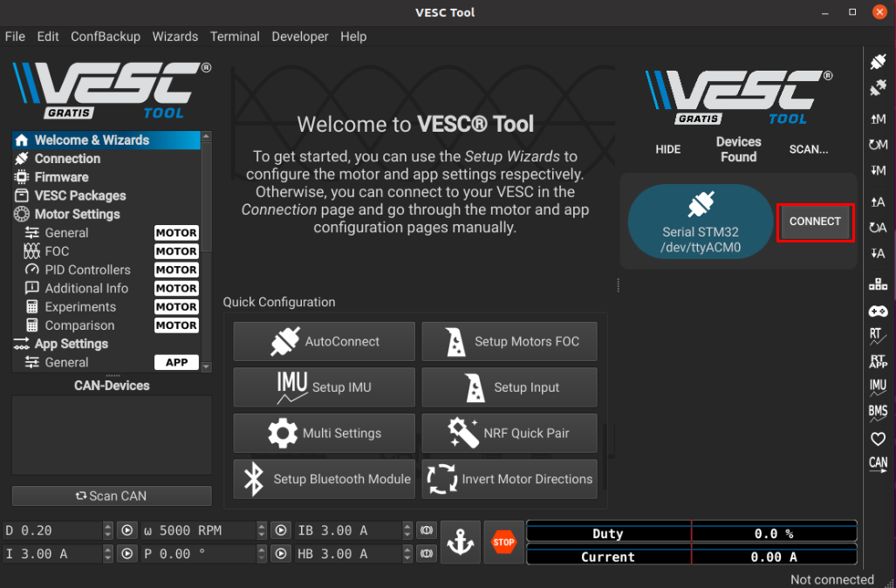Toggle BMS data streaming icon
Screen dimensions: 896x588
[878, 413]
